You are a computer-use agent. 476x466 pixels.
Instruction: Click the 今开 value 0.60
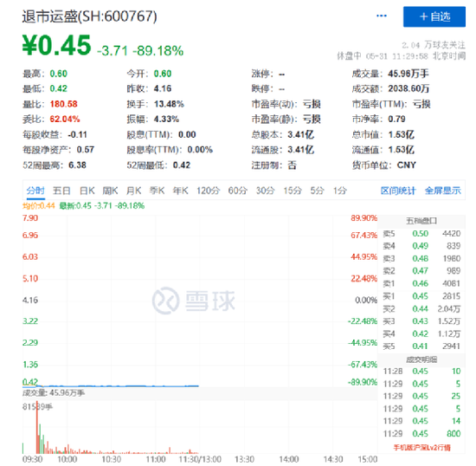point(163,74)
